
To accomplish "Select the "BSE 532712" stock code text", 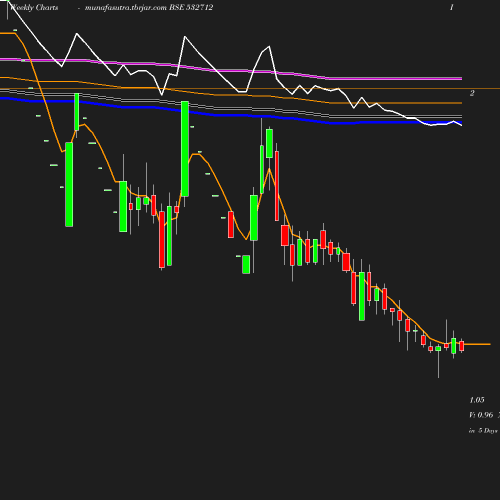I will 191,7.
